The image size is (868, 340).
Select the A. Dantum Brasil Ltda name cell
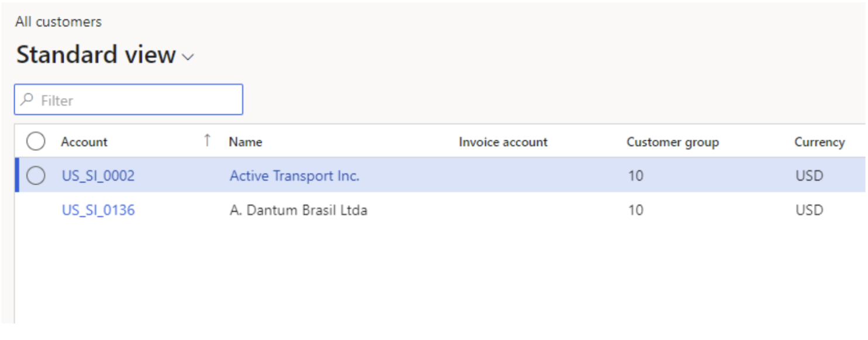point(298,210)
